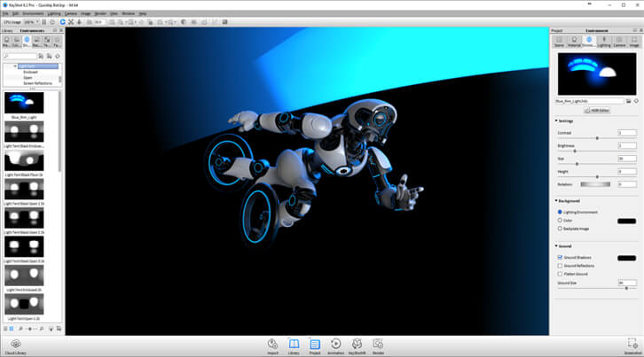The height and width of the screenshot is (357, 644).
Task: Toggle the Library panel icon
Action: pyautogui.click(x=294, y=344)
